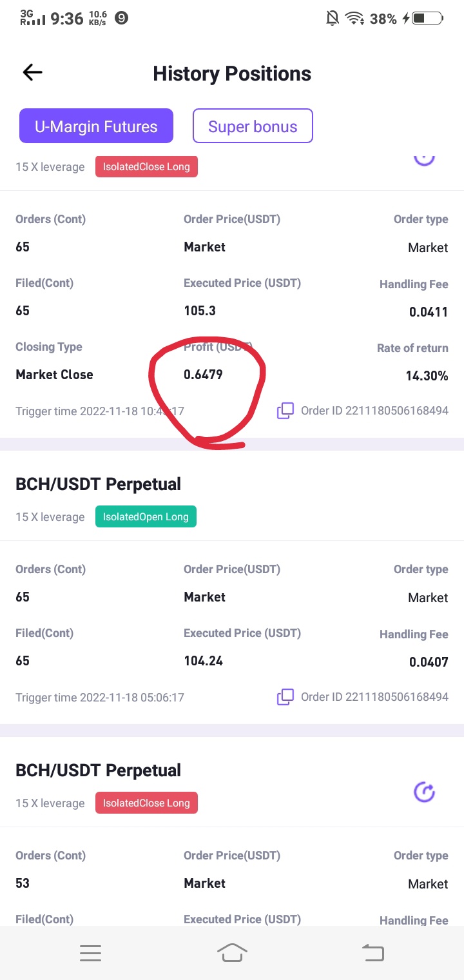This screenshot has width=464, height=980.
Task: Switch to the Super bonus tab
Action: (x=253, y=126)
